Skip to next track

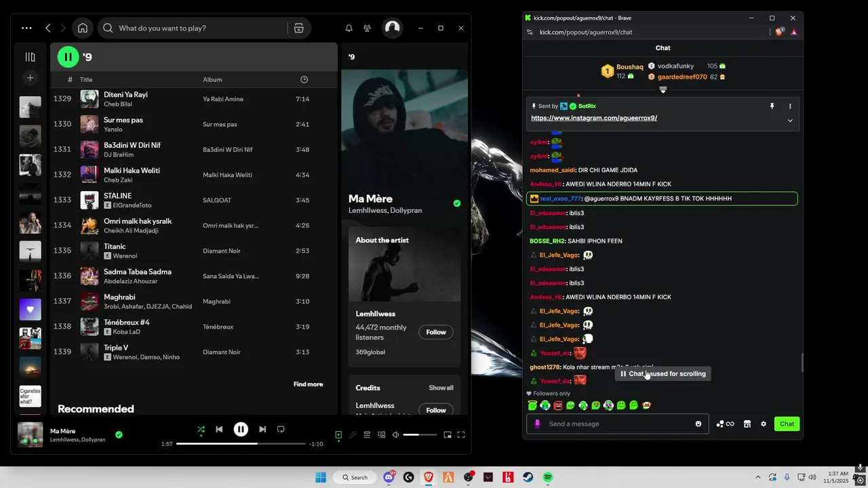[x=262, y=429]
